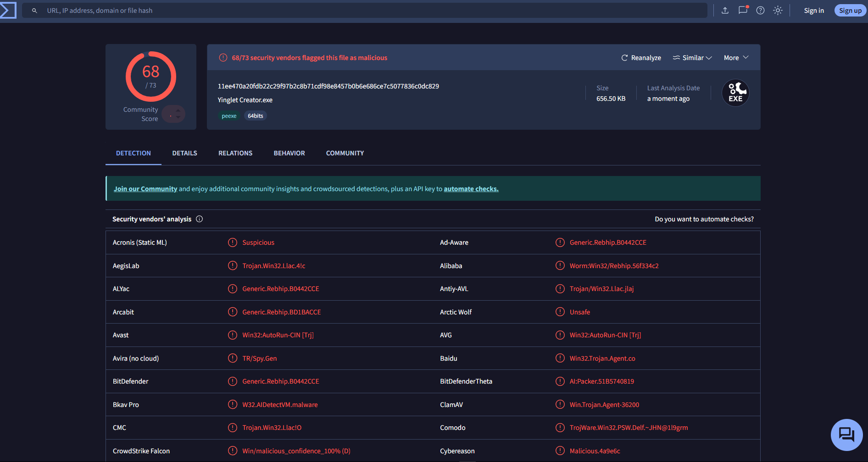Screen dimensions: 868x462
Task: Click the 64bits tag
Action: (256, 116)
